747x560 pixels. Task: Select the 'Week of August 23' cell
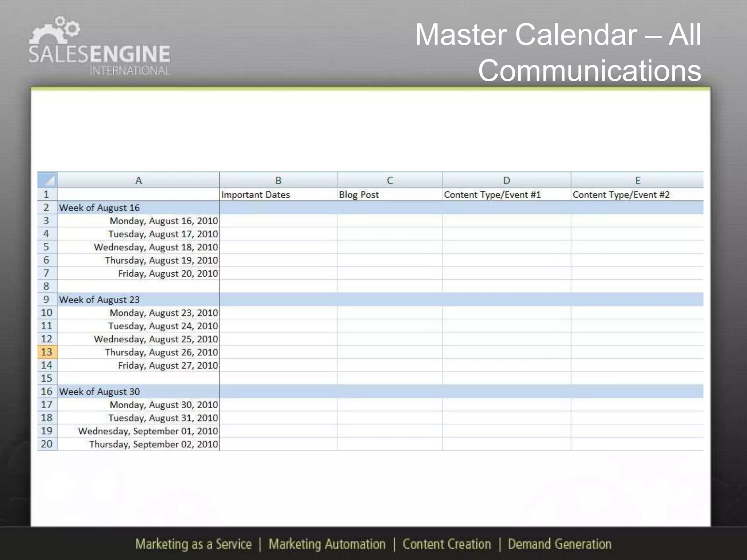(x=139, y=299)
